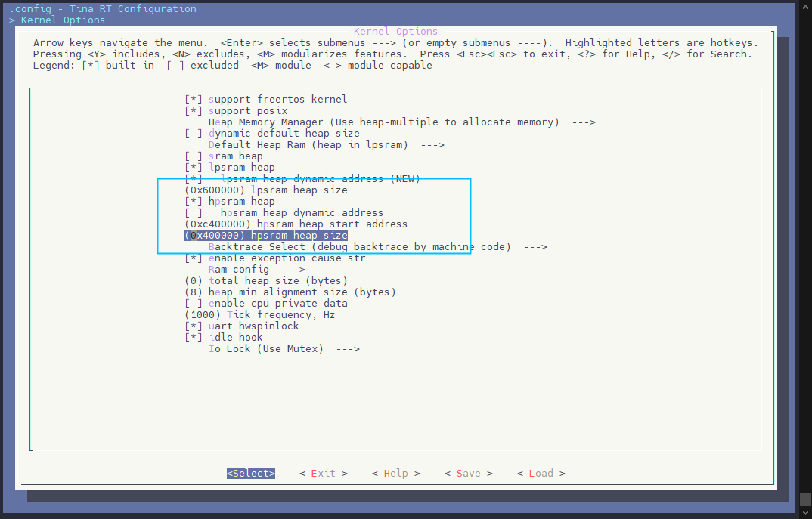Viewport: 812px width, 519px height.
Task: Expand Default Heap Ram choice
Action: point(325,145)
